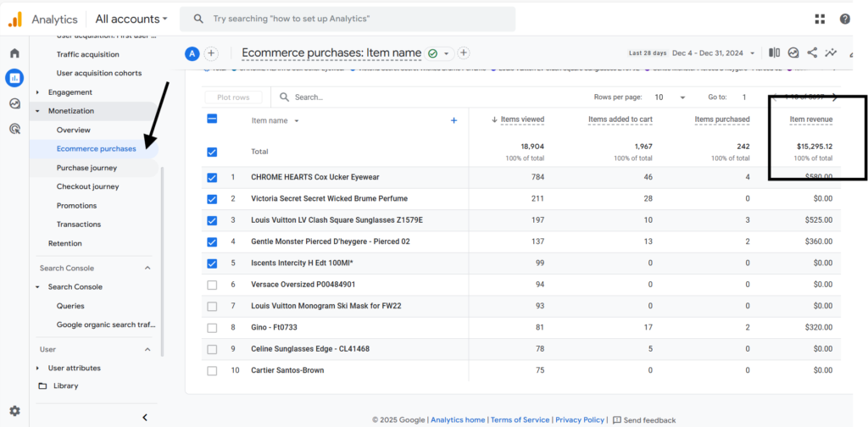Open Checkout journey report
The image size is (868, 427).
(87, 187)
